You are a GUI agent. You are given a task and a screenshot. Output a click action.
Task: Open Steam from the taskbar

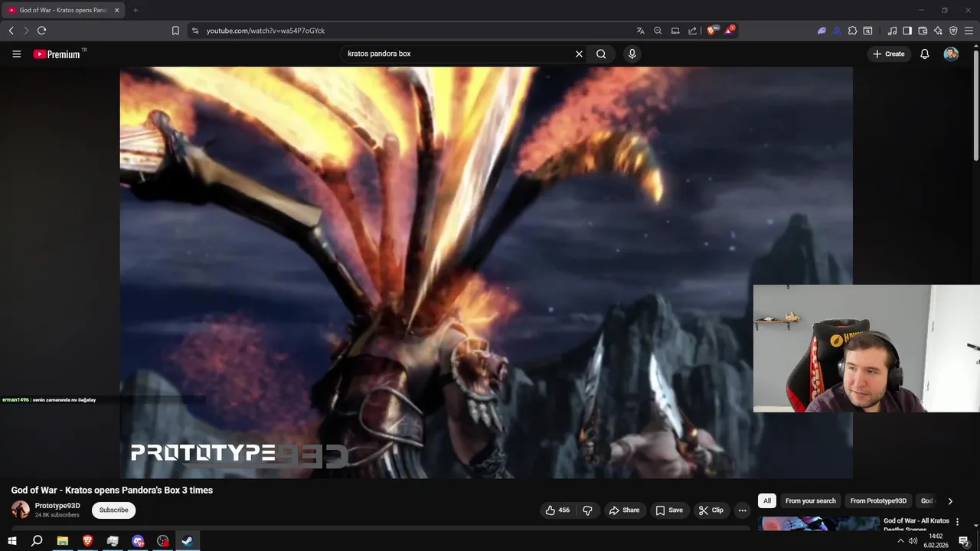tap(188, 541)
